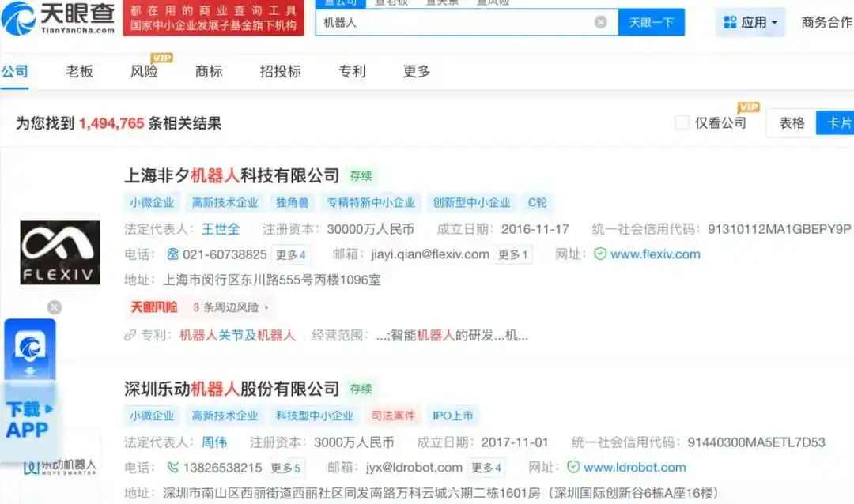Click the 专精特新中小企业 tag
This screenshot has width=854, height=504.
(371, 202)
